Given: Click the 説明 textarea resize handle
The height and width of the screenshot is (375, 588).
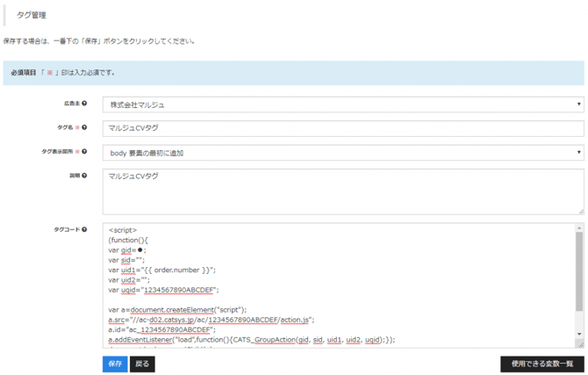Looking at the screenshot, I should [x=581, y=212].
